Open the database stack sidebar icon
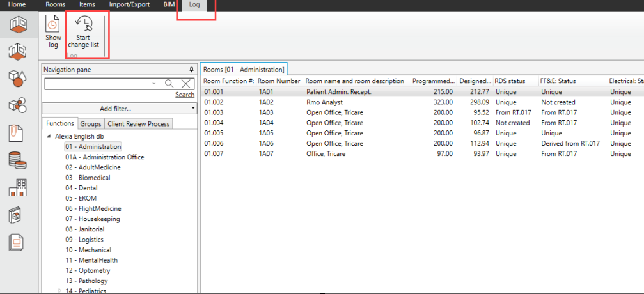Viewport: 644px width, 294px height. [x=18, y=160]
